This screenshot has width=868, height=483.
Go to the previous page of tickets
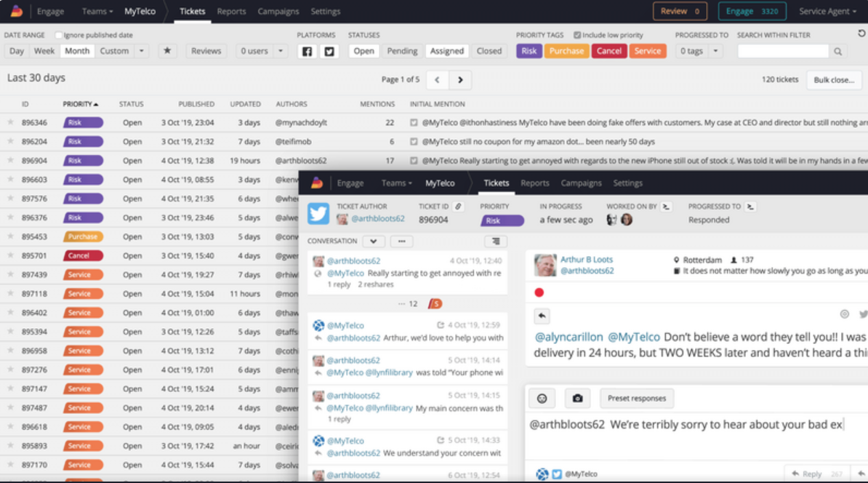[x=438, y=80]
